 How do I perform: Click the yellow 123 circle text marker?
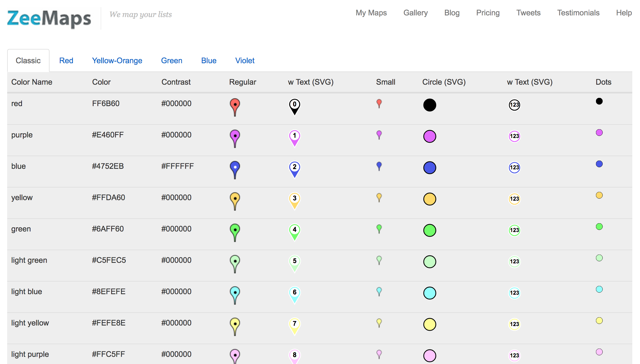click(514, 199)
